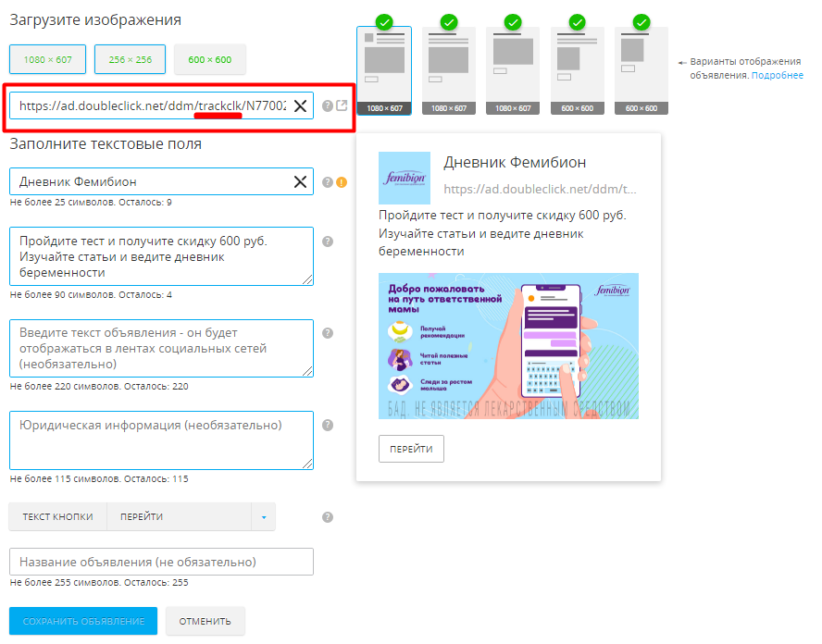Upload a 1080 × 607 image
Viewport: 822px width, 644px height.
[x=48, y=60]
